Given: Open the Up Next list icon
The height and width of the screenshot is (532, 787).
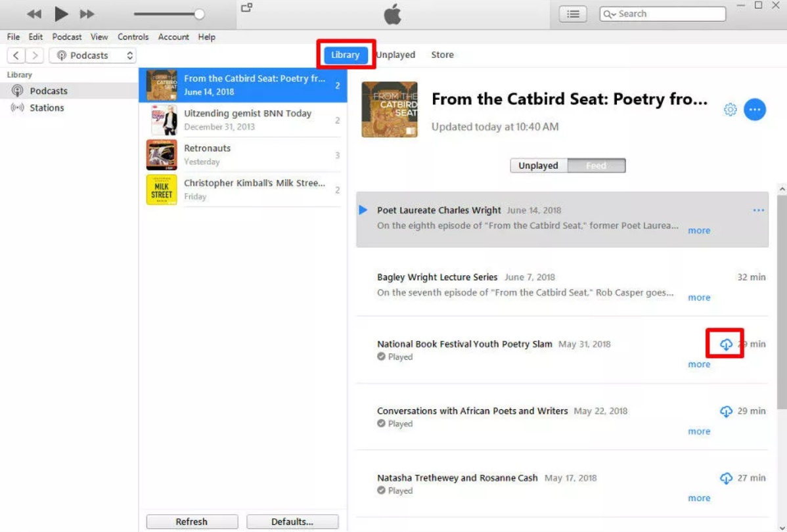Looking at the screenshot, I should tap(573, 14).
